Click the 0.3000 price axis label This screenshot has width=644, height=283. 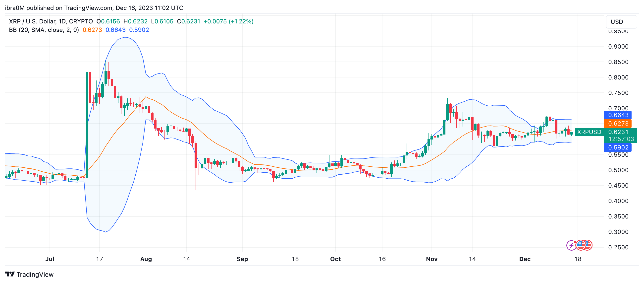coord(618,232)
